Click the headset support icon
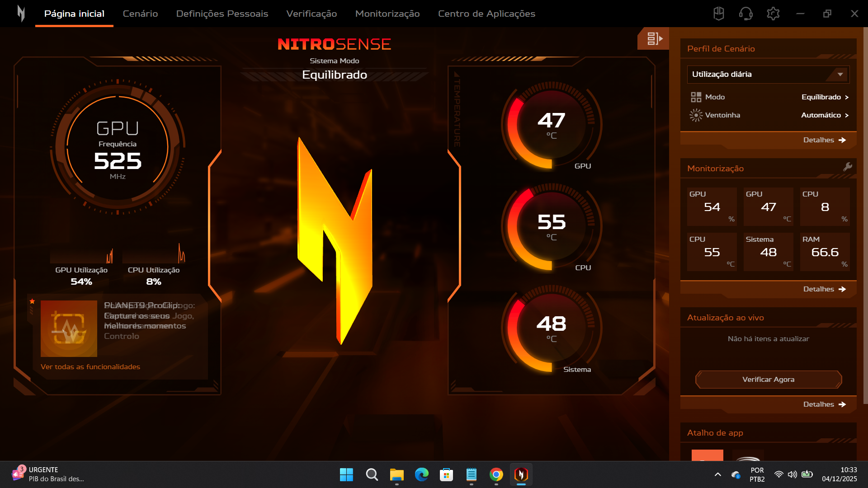The height and width of the screenshot is (488, 868). (x=746, y=14)
